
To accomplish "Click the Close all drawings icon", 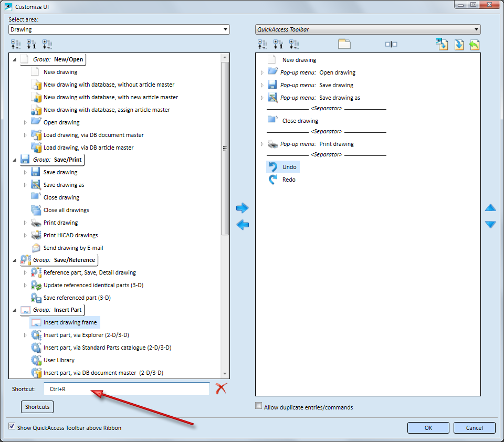I will tap(36, 210).
